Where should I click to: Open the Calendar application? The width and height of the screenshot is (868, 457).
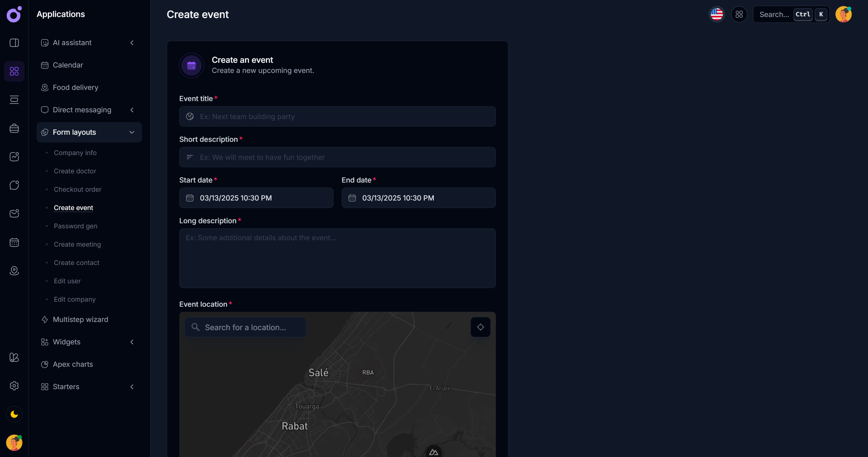[x=68, y=65]
